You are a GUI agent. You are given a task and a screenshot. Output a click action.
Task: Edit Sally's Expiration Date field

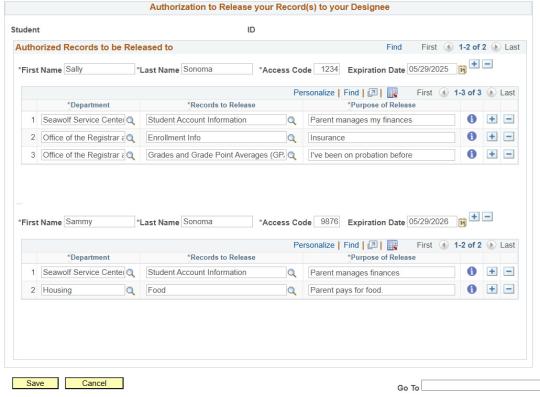[432, 69]
